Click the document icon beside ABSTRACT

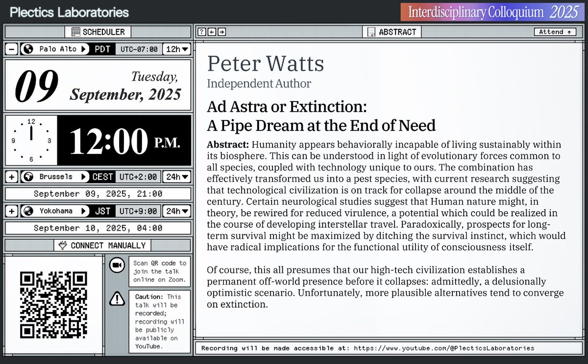pos(372,32)
